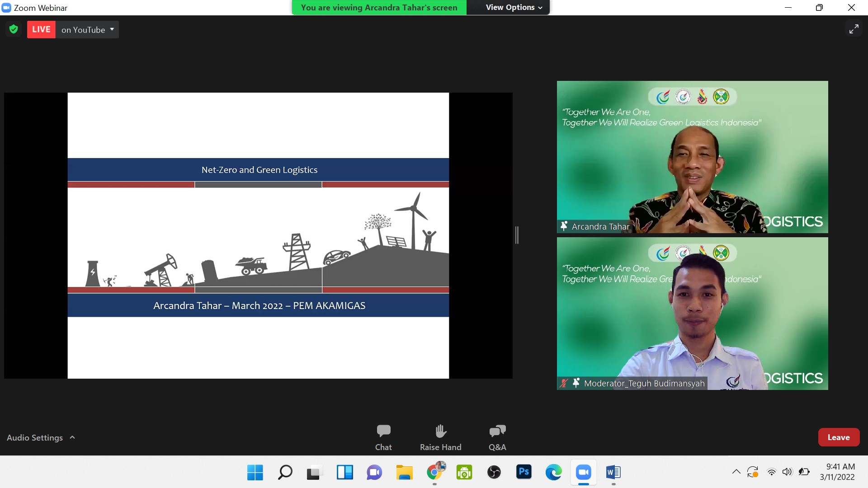
Task: Click the pin icon beside Arcandra Tahar
Action: pos(563,226)
